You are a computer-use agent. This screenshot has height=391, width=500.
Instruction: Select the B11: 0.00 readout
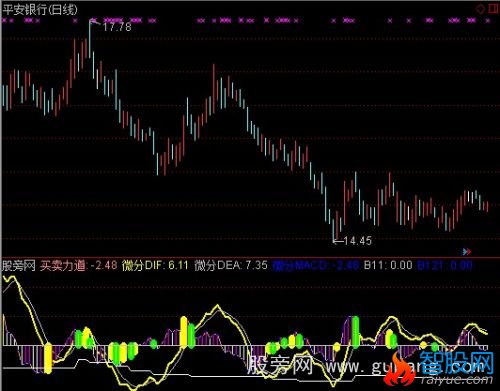tap(388, 266)
